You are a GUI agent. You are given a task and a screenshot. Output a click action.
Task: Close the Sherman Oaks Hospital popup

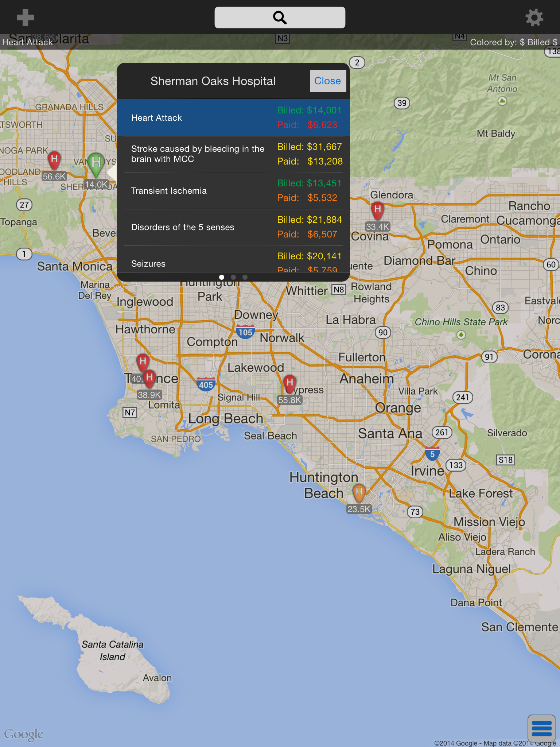327,81
